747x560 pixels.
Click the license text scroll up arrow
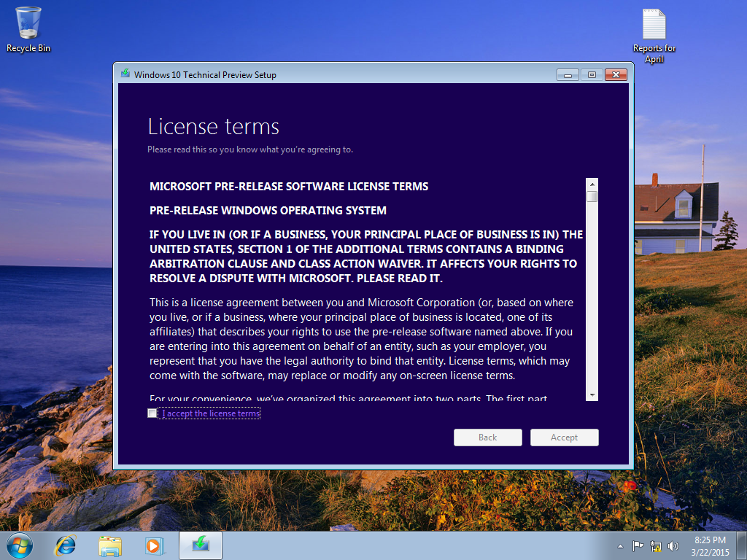tap(592, 184)
